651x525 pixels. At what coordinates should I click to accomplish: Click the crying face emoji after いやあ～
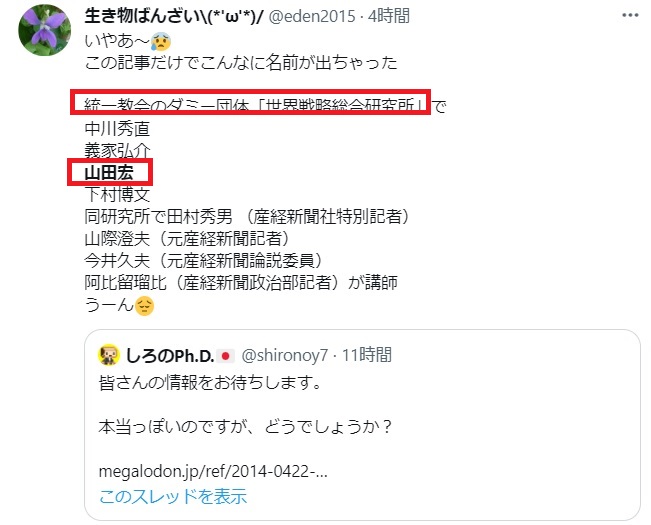coord(161,41)
